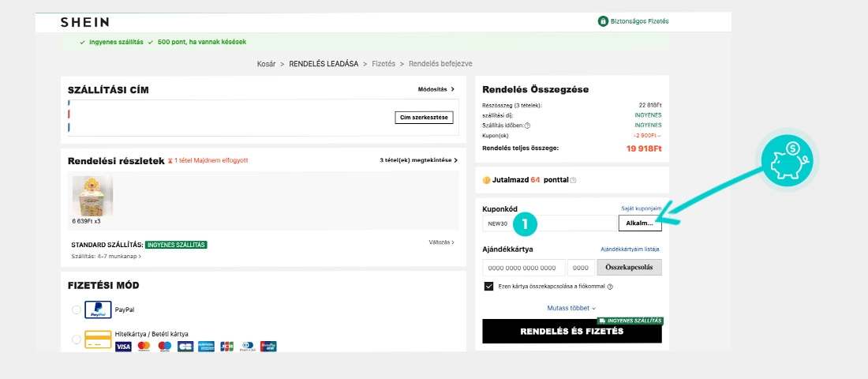Viewport: 868px width, 379px height.
Task: Click Fizetés breadcrumb step
Action: click(x=383, y=64)
